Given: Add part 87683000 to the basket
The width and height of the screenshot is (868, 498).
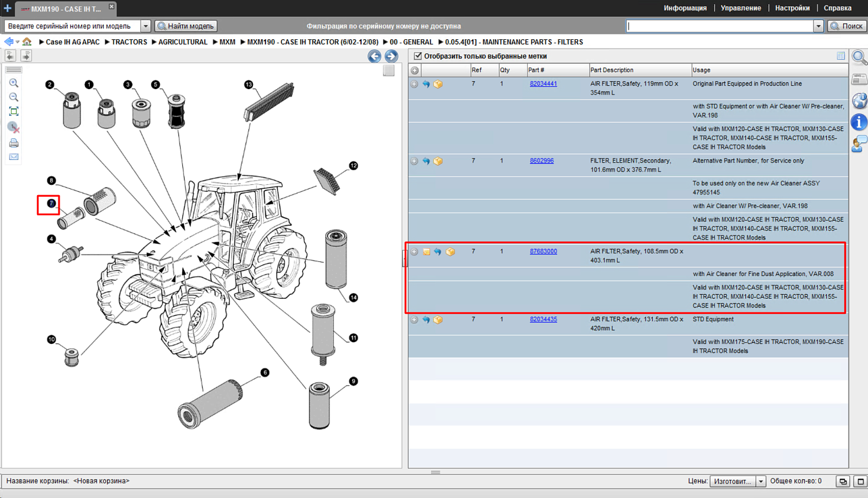Looking at the screenshot, I should coord(450,252).
